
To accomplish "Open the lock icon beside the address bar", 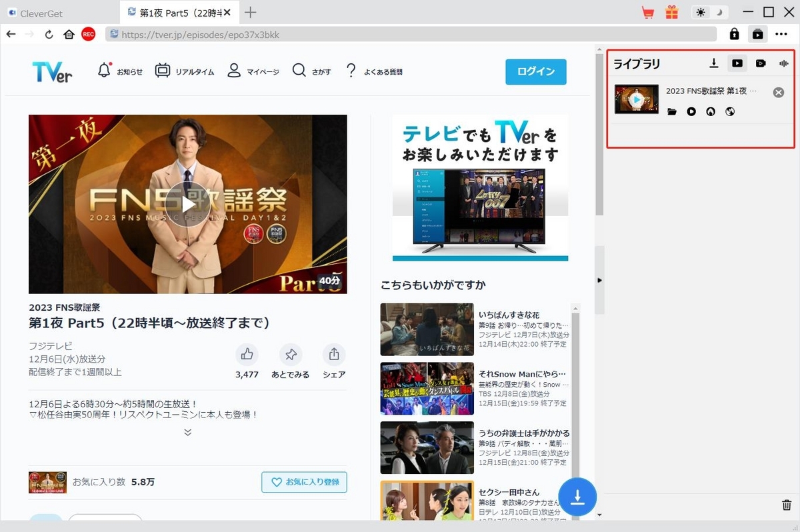I will [734, 34].
